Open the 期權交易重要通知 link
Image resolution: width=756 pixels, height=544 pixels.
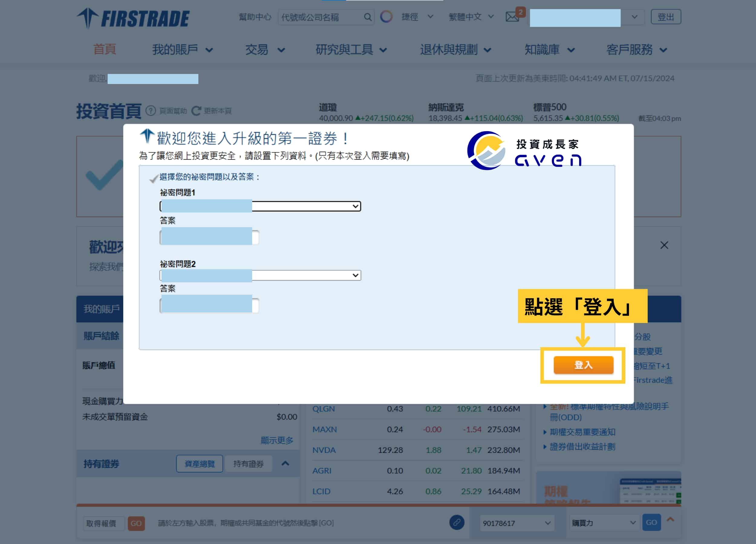tap(582, 432)
